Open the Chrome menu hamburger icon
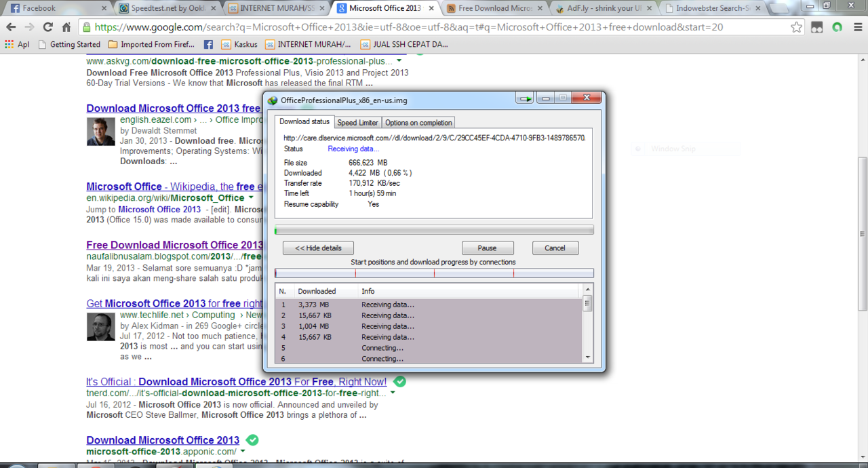Screen dimensions: 868x468 click(856, 27)
